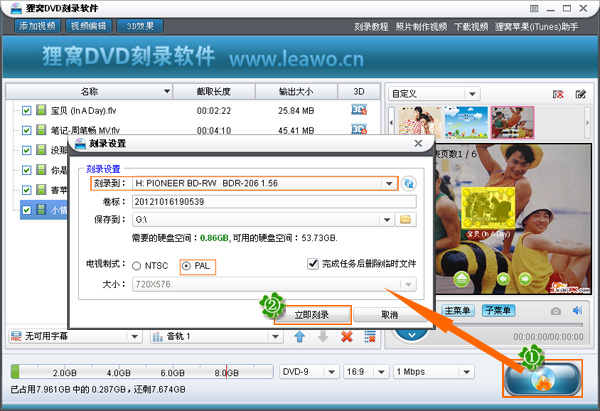
Task: Click the blue move-up arrow icon
Action: [x=300, y=337]
